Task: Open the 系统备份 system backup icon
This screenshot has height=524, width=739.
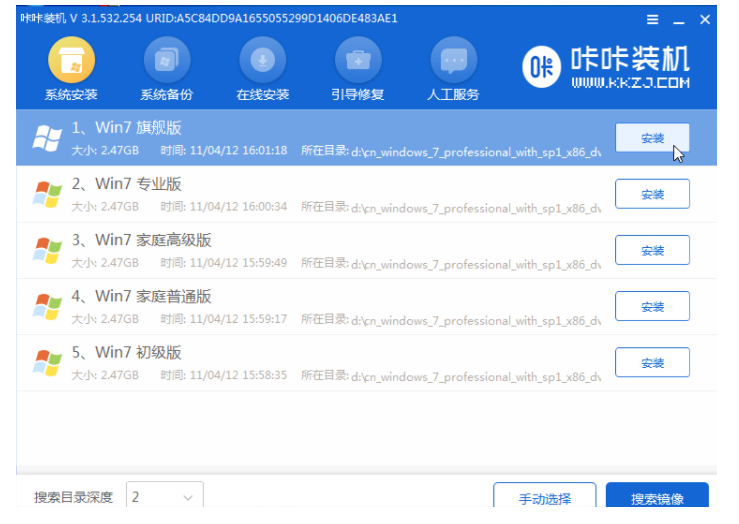Action: click(x=167, y=60)
